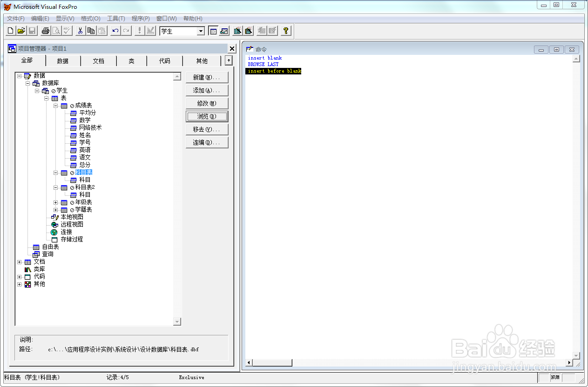The width and height of the screenshot is (588, 387).
Task: Open the database dropdown showing 学生
Action: (x=201, y=31)
